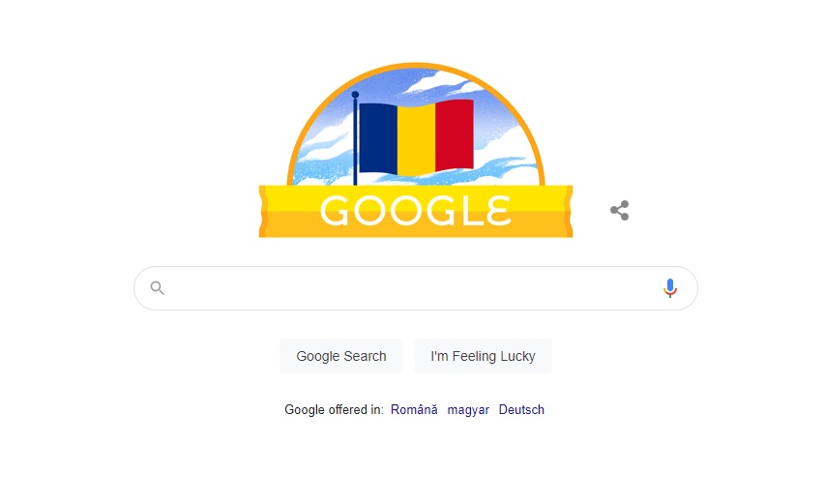Screen dimensions: 825x504
Task: Click the "Google offered in:" label
Action: pyautogui.click(x=334, y=410)
